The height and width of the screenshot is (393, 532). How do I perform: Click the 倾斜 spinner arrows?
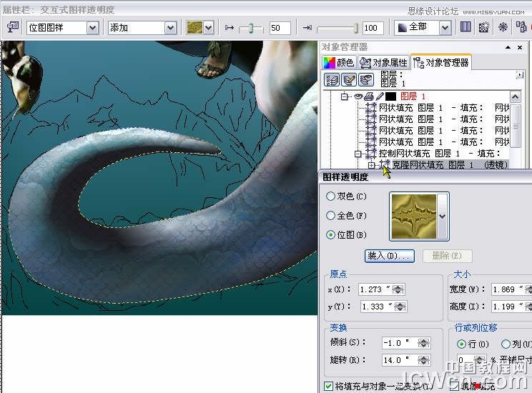pyautogui.click(x=424, y=343)
